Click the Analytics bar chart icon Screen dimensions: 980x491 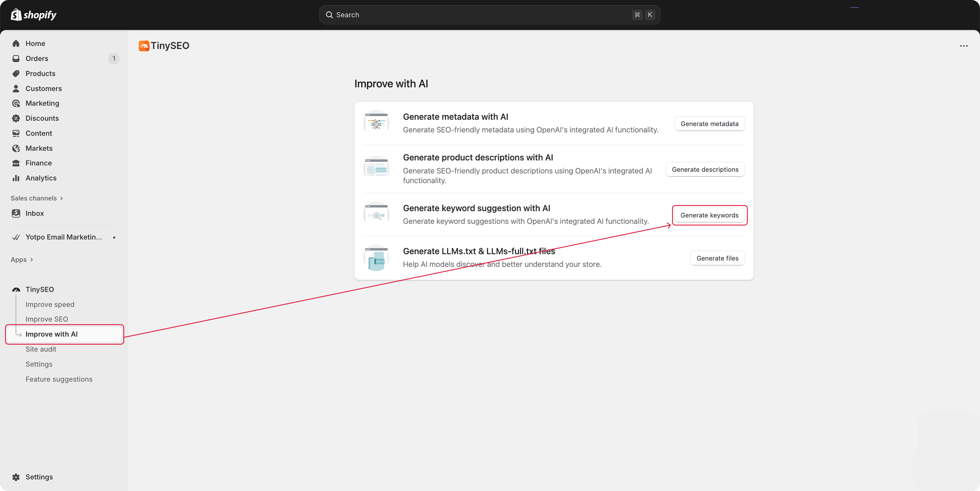click(x=16, y=178)
